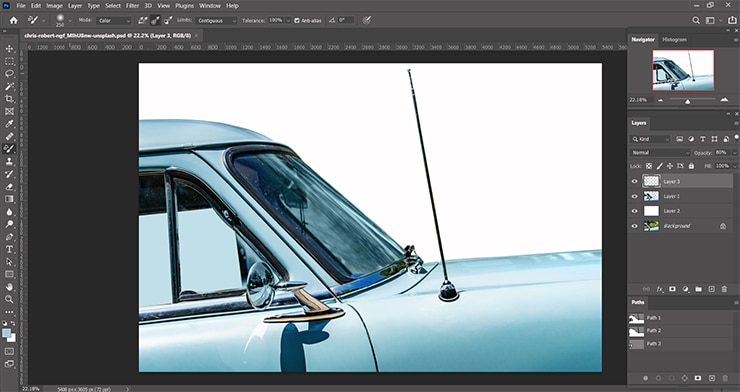This screenshot has height=392, width=740.
Task: Toggle Lock image pixels brush icon
Action: (x=659, y=166)
